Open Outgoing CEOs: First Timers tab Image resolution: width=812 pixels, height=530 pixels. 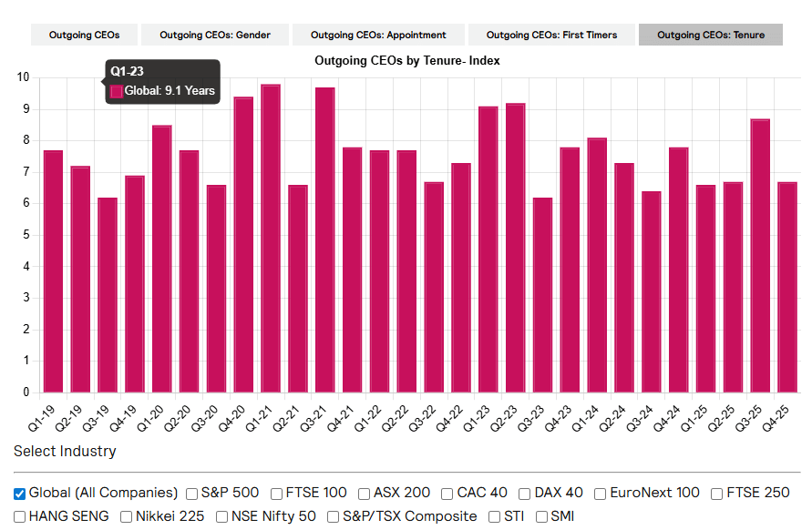551,36
